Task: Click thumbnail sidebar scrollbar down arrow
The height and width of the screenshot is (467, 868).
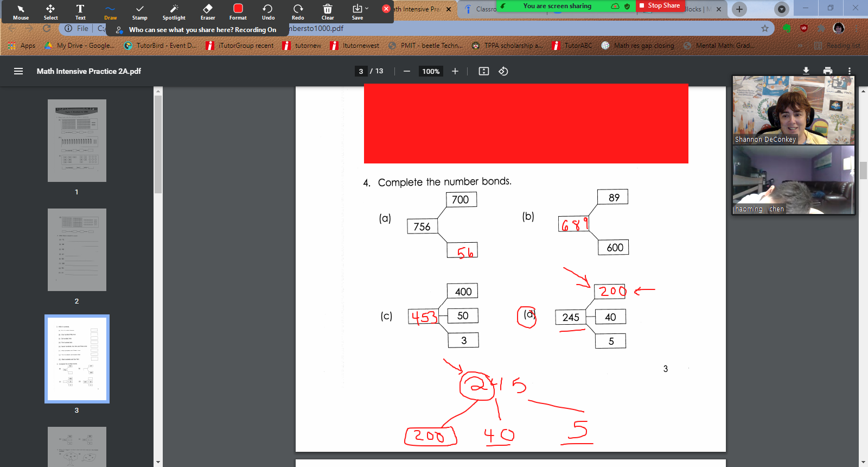Action: point(158,462)
